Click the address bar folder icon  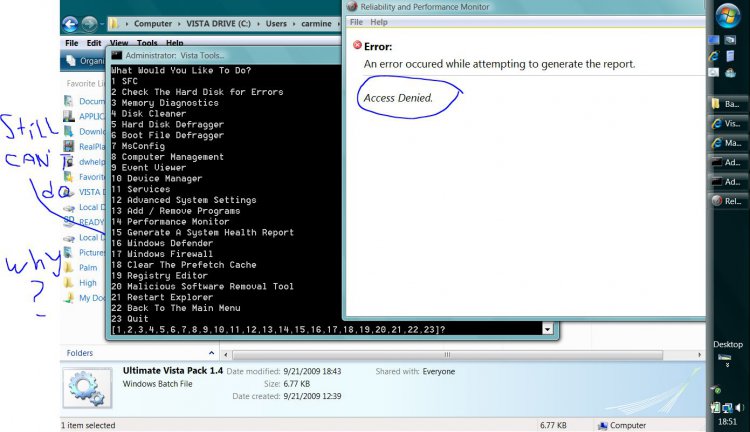(113, 23)
